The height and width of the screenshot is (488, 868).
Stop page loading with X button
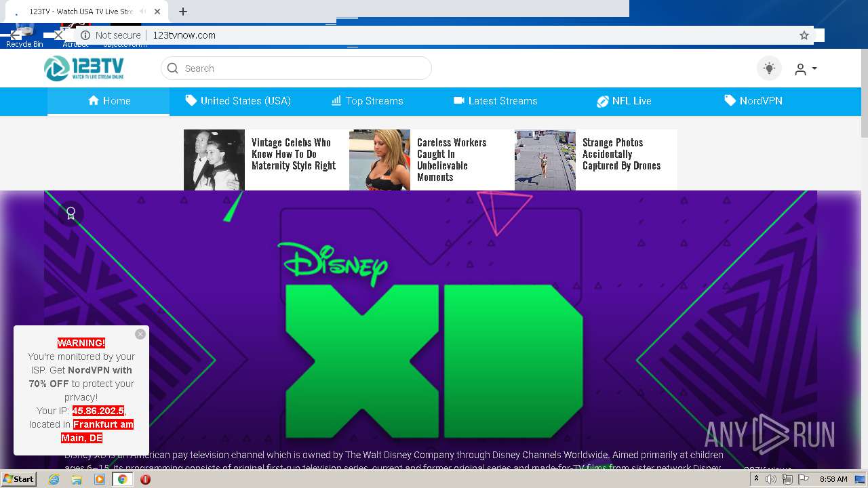58,35
